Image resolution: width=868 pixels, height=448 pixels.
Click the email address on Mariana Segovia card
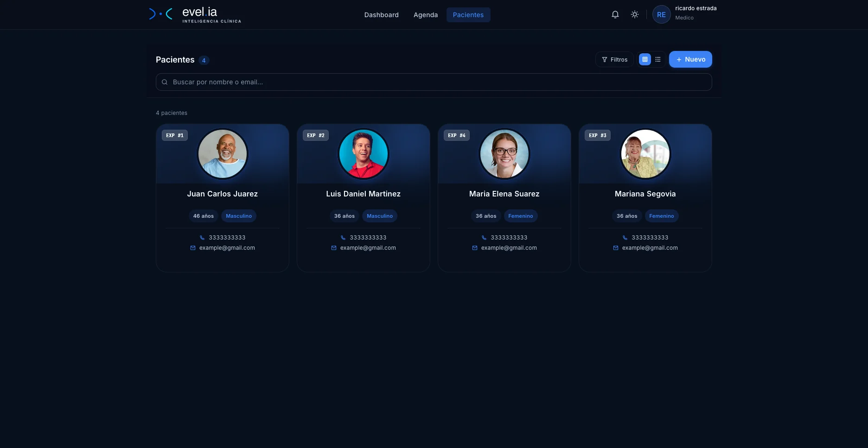(x=650, y=248)
